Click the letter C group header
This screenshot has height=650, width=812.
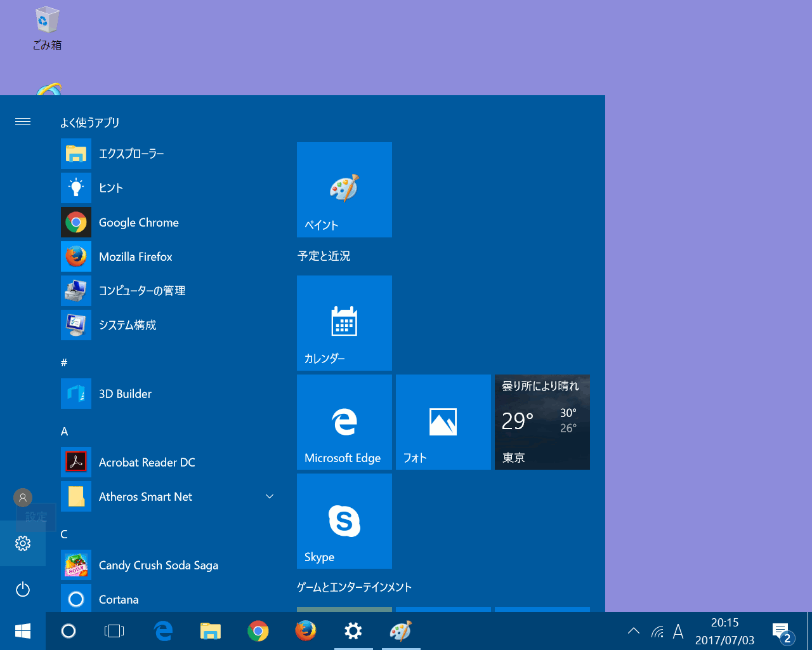(x=64, y=534)
